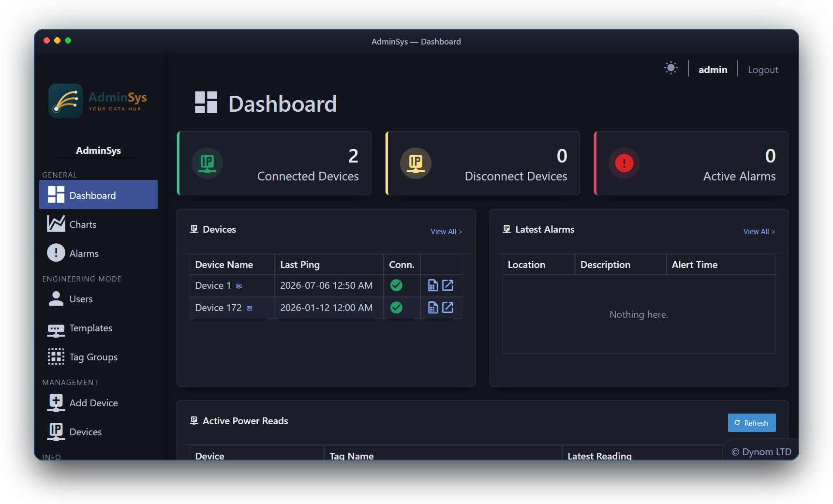Image resolution: width=833 pixels, height=504 pixels.
Task: Click the yellow Disconnect Devices icon
Action: click(x=416, y=163)
